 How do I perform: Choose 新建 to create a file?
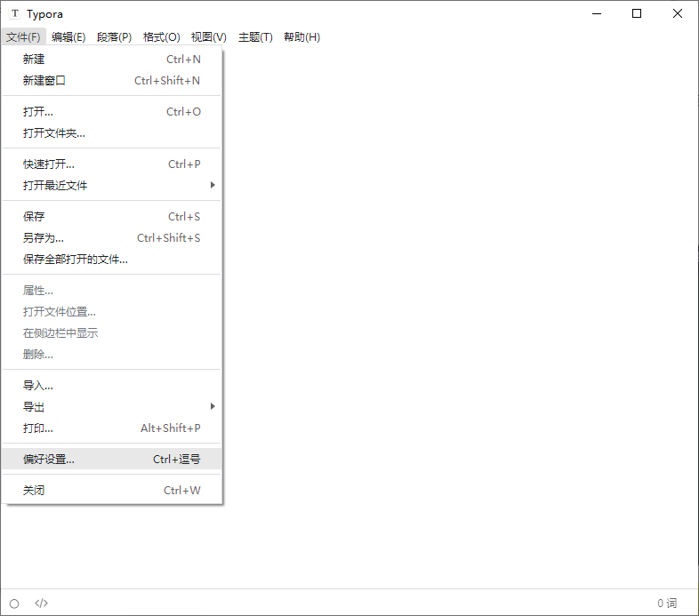[x=111, y=60]
